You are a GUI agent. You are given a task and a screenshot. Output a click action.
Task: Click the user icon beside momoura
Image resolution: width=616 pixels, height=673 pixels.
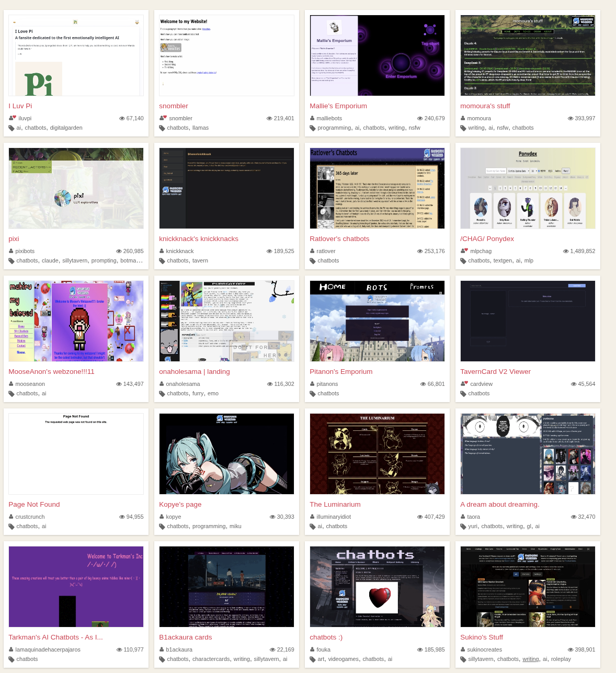(463, 118)
